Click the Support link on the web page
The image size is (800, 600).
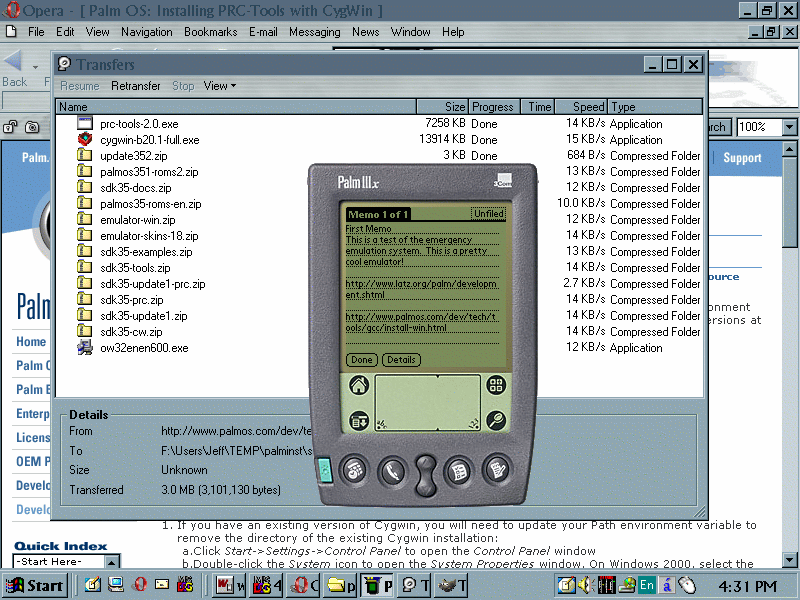742,158
